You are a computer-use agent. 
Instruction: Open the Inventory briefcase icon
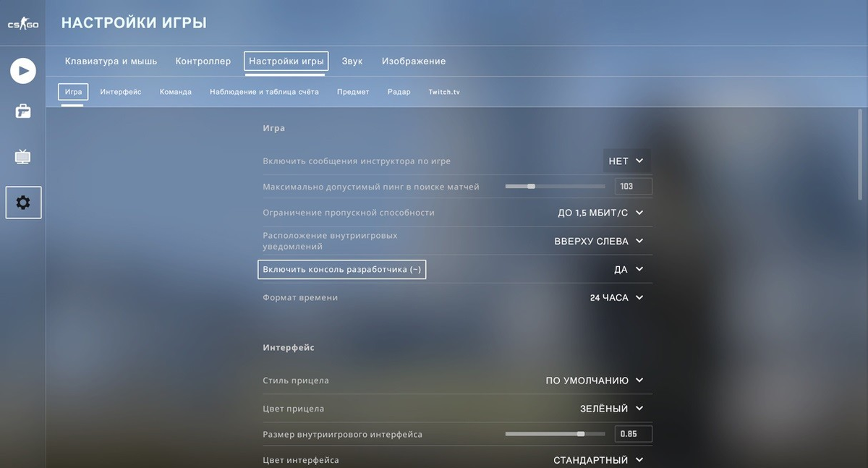[x=22, y=111]
